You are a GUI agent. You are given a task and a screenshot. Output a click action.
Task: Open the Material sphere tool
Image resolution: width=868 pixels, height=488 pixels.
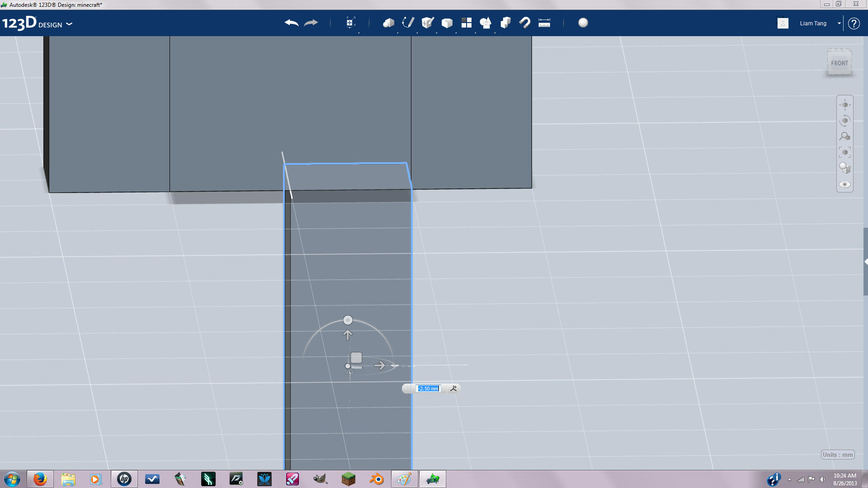pyautogui.click(x=583, y=23)
